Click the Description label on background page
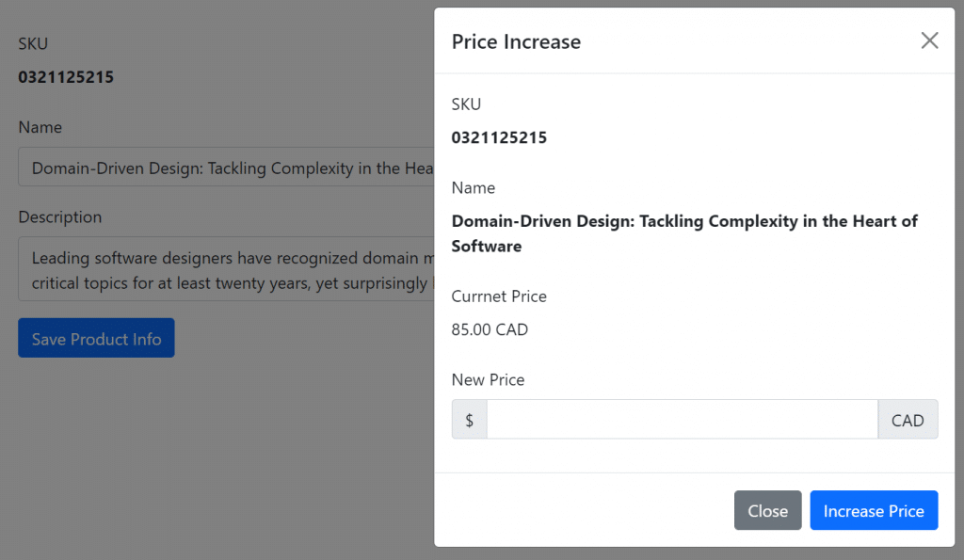The width and height of the screenshot is (964, 560). click(x=59, y=217)
